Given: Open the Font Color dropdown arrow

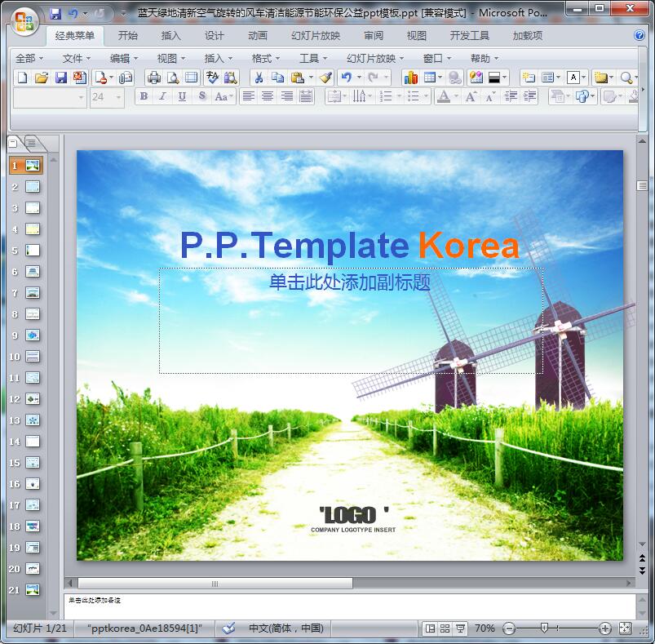Looking at the screenshot, I should click(456, 97).
